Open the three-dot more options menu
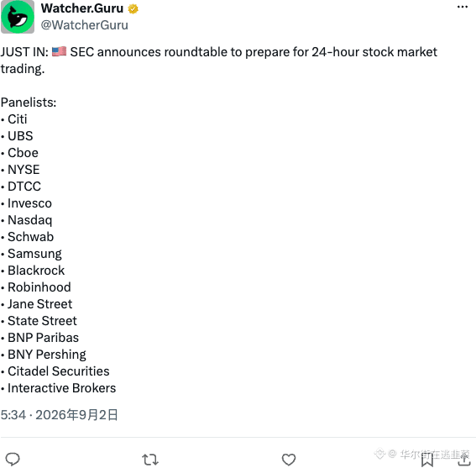Viewport: 476px width, 468px height. (x=463, y=7)
